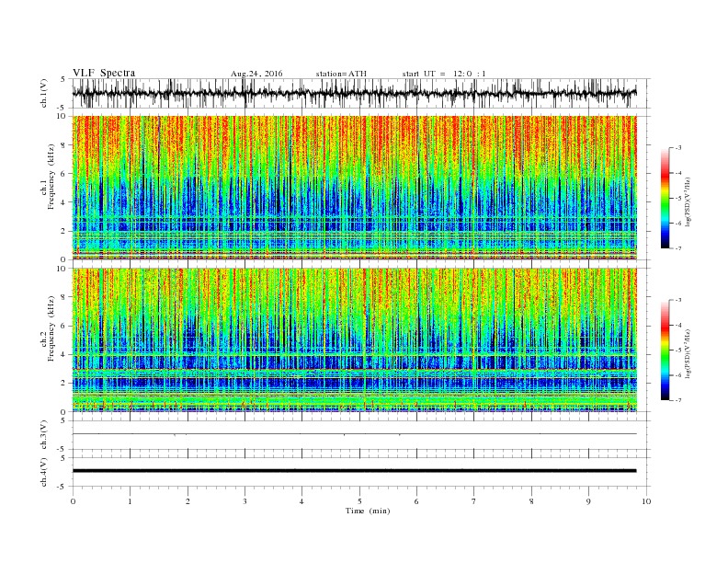Image resolution: width=728 pixels, height=563 pixels.
Task: Select the log(PSD) label of ch.1 colorbar
Action: coord(688,201)
